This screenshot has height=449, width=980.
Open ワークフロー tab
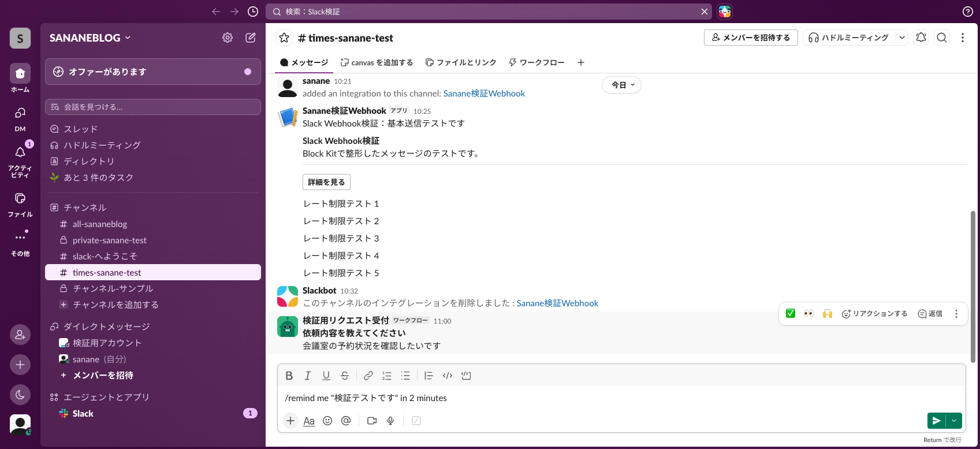536,62
